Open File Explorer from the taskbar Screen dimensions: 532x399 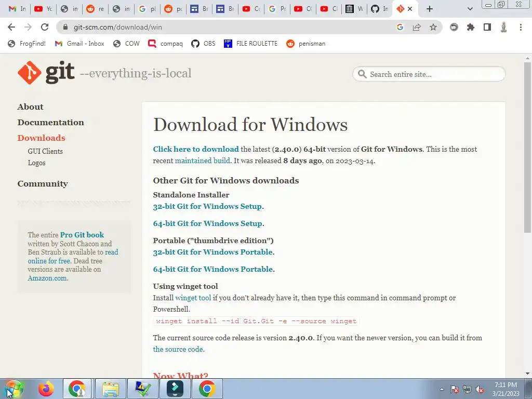click(x=111, y=389)
